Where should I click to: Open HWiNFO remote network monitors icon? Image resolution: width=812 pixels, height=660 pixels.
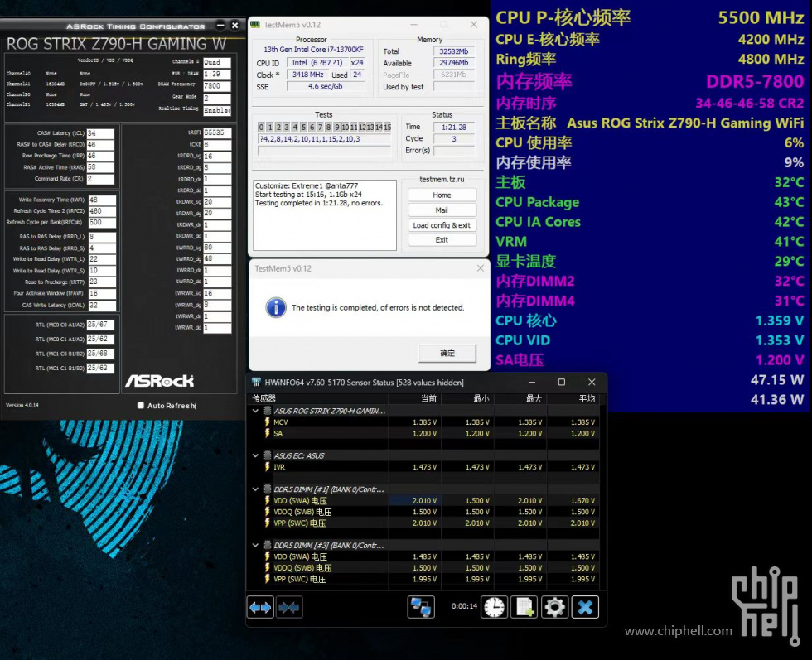coord(421,607)
